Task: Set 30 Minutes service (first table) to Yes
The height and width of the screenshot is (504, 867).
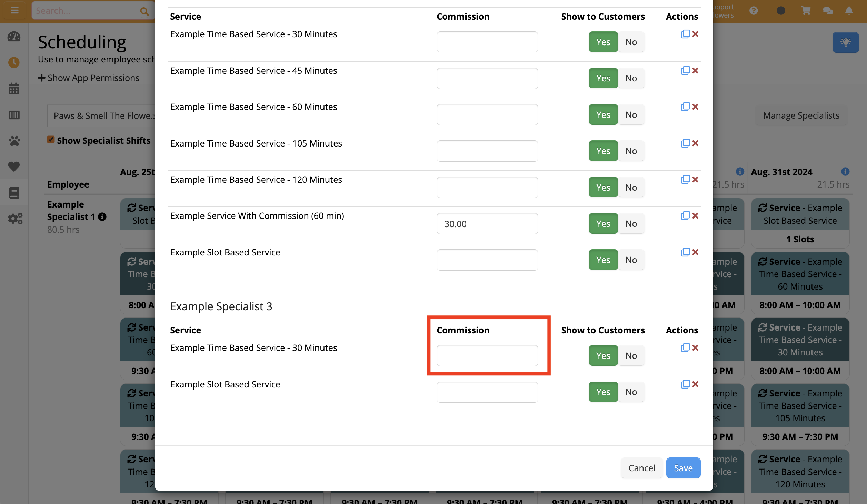Action: pyautogui.click(x=603, y=42)
